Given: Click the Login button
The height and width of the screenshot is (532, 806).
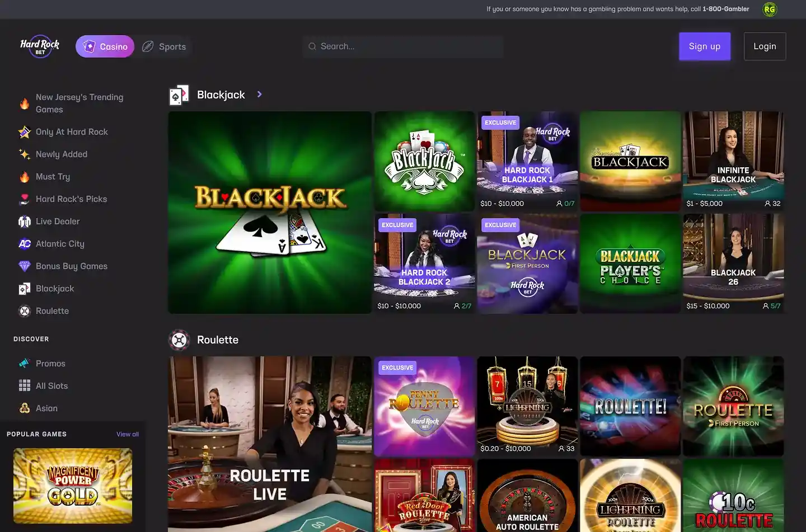Looking at the screenshot, I should tap(765, 46).
